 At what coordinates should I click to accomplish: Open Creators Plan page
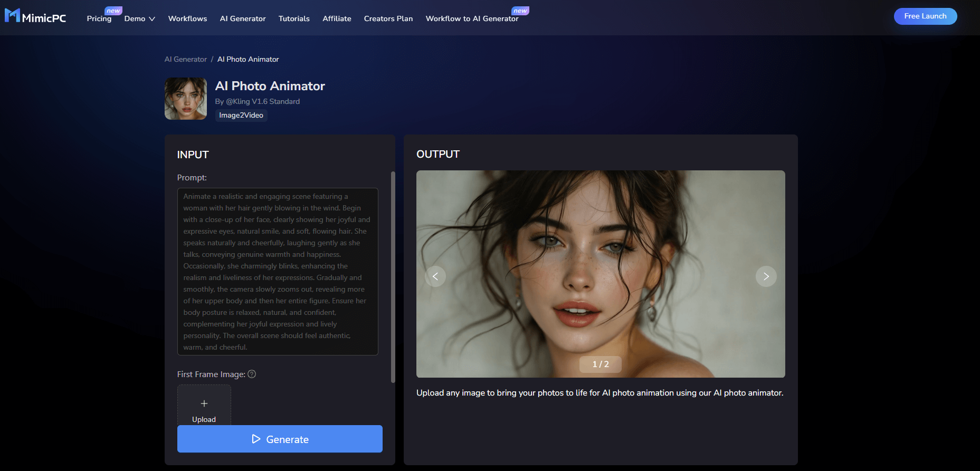point(388,18)
